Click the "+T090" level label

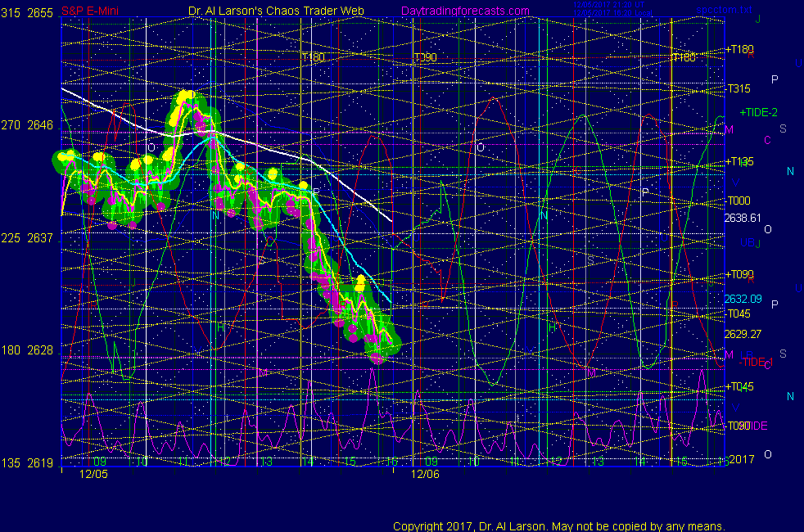739,275
